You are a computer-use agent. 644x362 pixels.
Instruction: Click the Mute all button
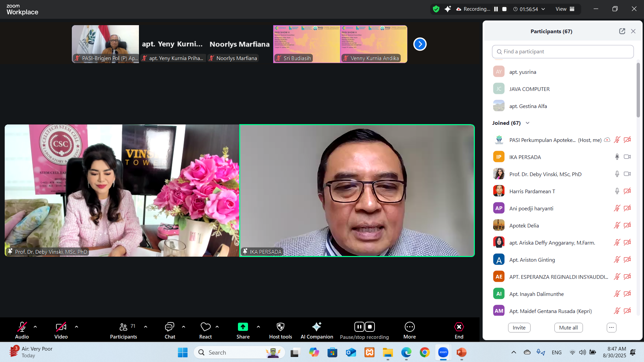coord(568,327)
